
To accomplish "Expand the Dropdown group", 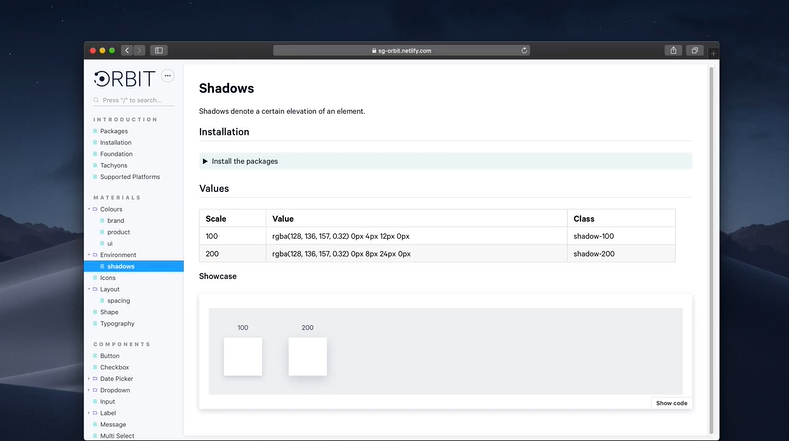I will coord(89,390).
